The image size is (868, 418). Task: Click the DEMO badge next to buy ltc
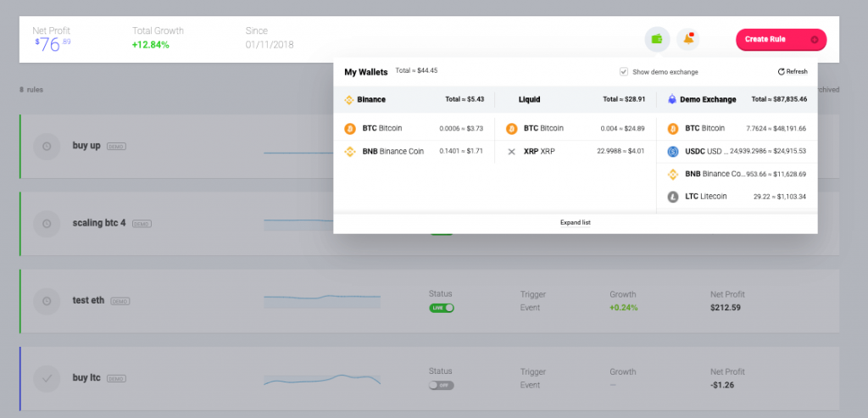(x=116, y=379)
